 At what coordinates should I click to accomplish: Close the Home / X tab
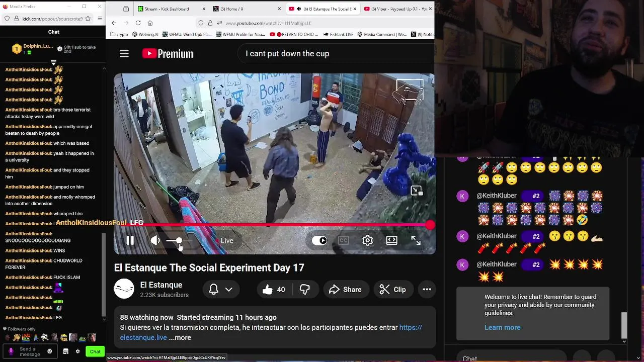click(279, 9)
